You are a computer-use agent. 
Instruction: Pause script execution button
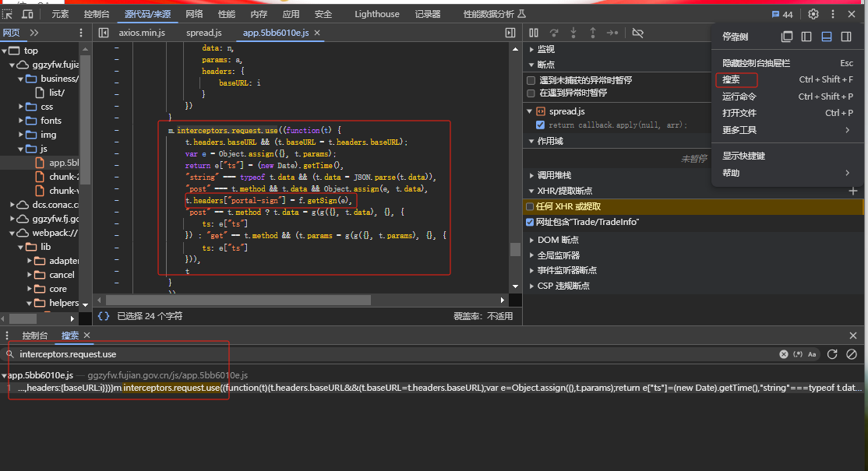534,33
